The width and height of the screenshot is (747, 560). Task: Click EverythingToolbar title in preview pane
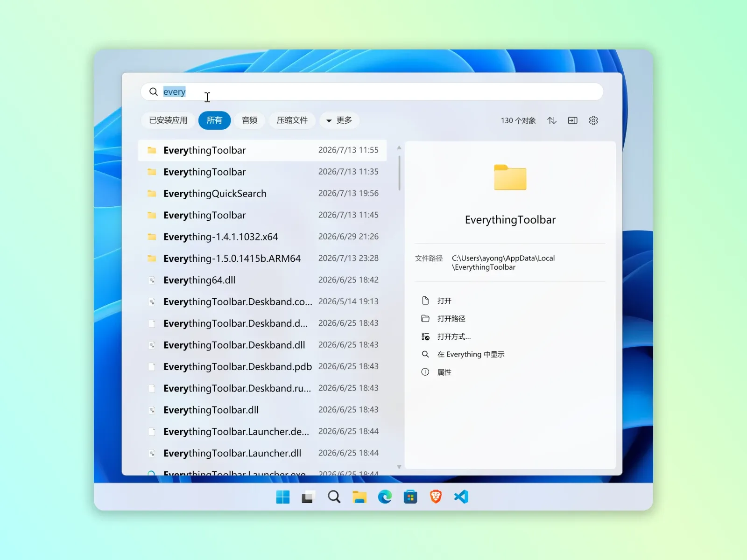510,220
